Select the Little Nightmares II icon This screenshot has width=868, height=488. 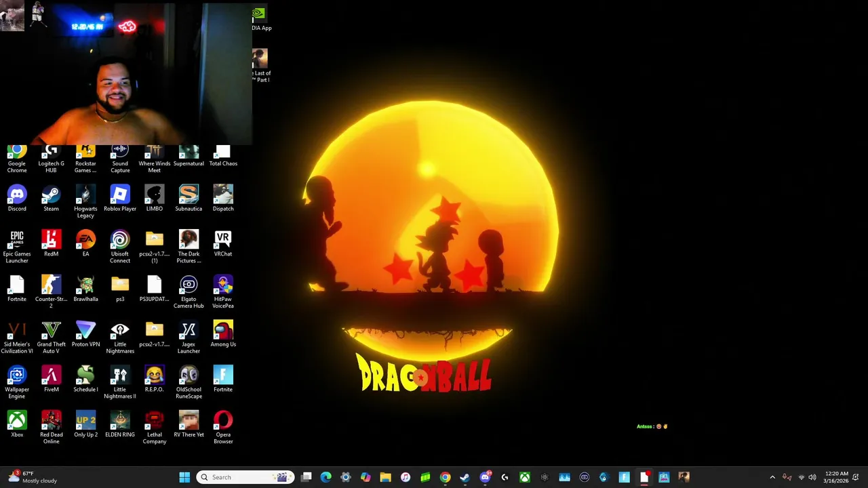pyautogui.click(x=120, y=383)
